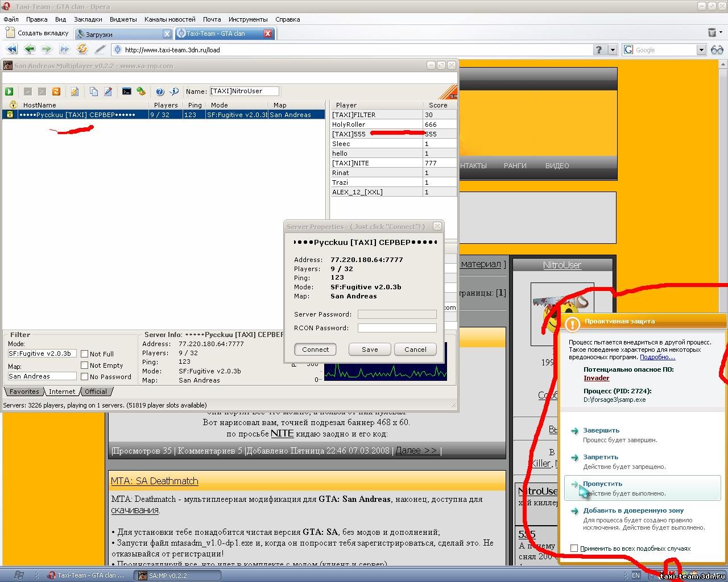Click the Далее >> link on the webpage
The width and height of the screenshot is (728, 582).
tap(417, 450)
